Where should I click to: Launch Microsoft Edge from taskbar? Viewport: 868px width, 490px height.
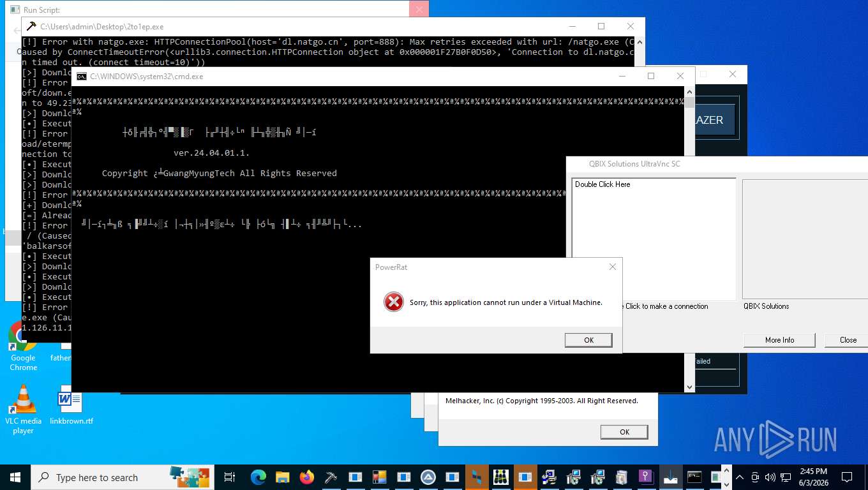point(258,477)
